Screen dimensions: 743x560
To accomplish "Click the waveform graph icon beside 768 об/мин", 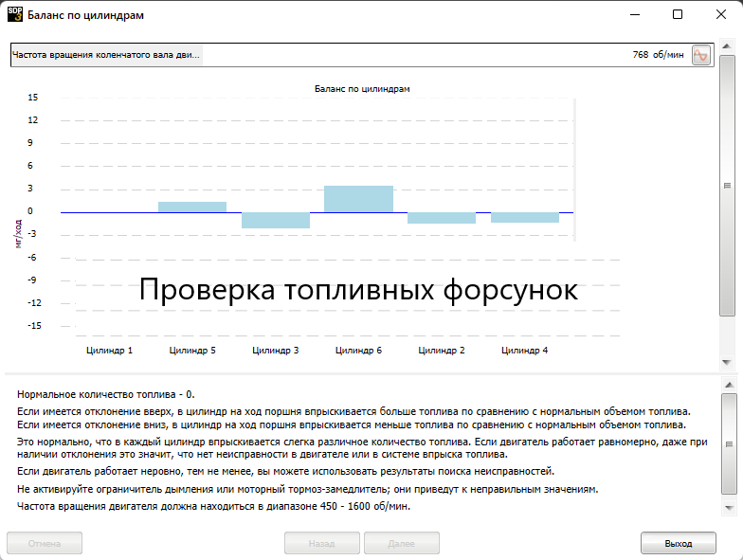I will (701, 55).
